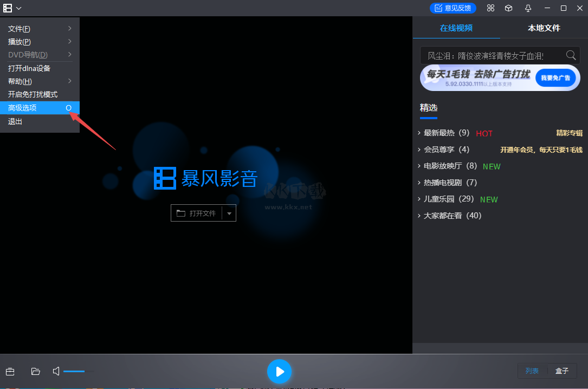The height and width of the screenshot is (389, 588).
Task: Open the 文件(F) menu item
Action: click(40, 29)
